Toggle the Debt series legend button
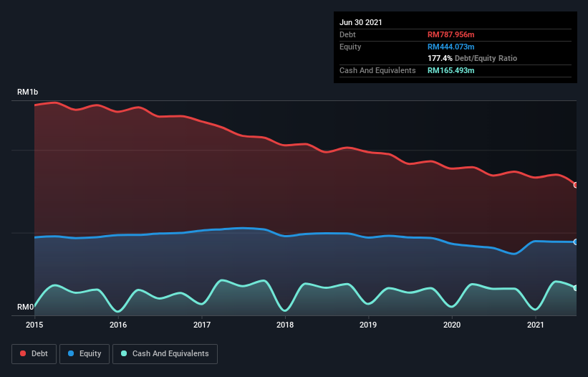588x377 pixels. pos(34,354)
